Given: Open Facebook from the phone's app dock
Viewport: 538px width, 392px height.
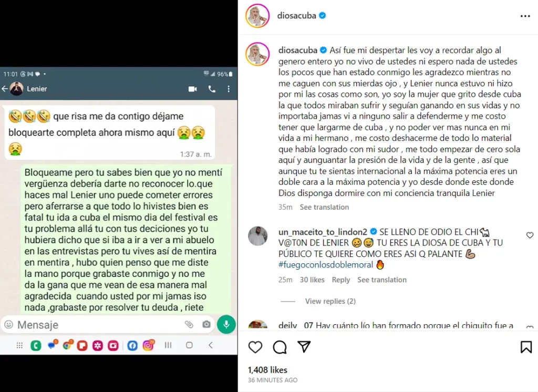Looking at the screenshot, I should click(x=132, y=345).
